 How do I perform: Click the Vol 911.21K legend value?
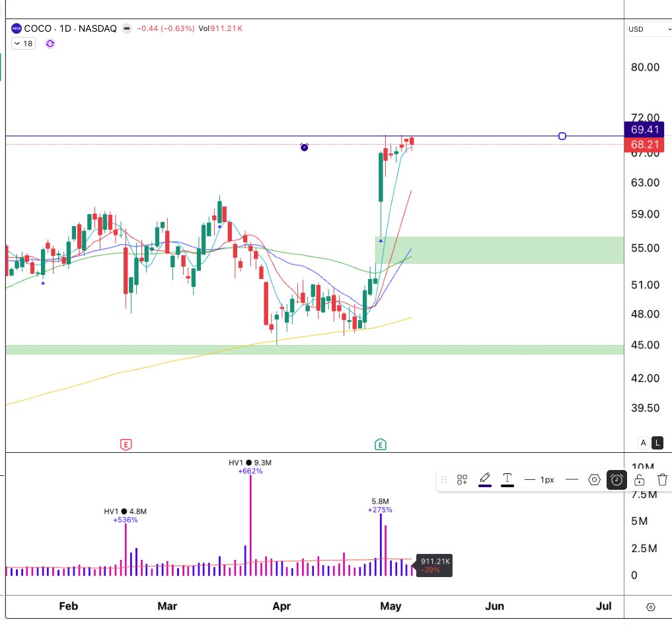point(220,28)
